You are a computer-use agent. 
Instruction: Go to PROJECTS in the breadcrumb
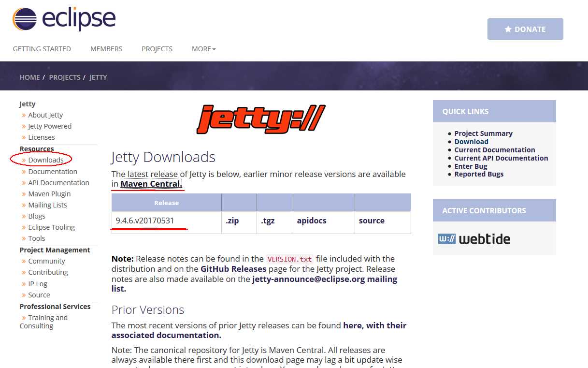point(65,77)
